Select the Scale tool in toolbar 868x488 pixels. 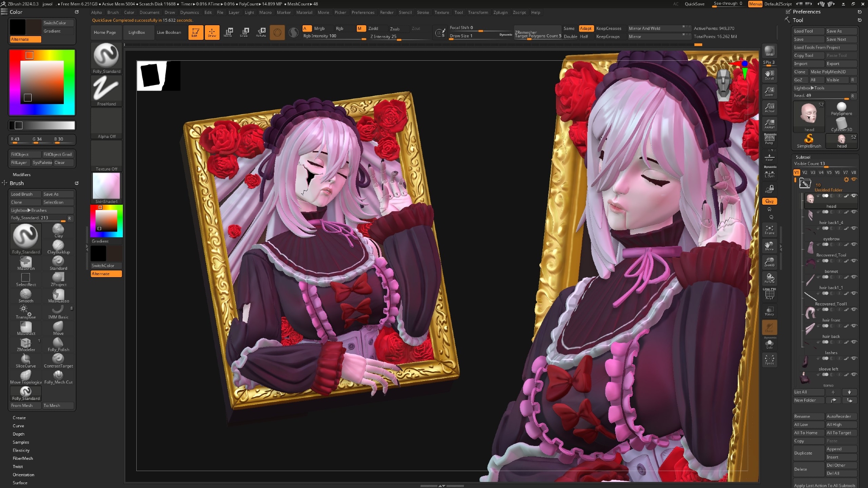[244, 32]
